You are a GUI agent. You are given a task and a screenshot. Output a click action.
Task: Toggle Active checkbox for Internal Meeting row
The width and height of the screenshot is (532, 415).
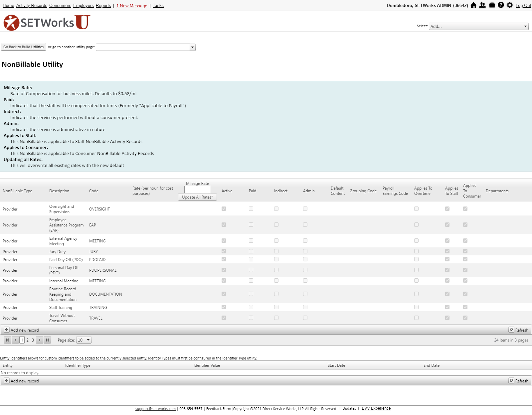tap(224, 281)
